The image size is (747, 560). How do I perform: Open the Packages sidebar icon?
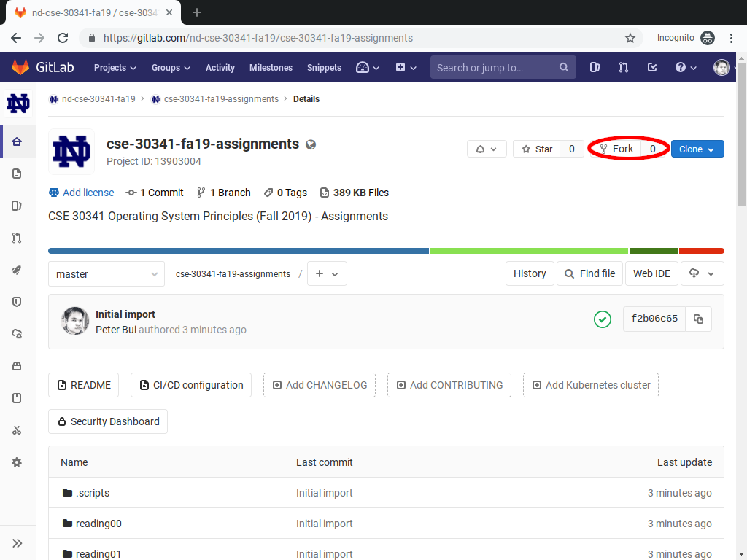coord(17,366)
